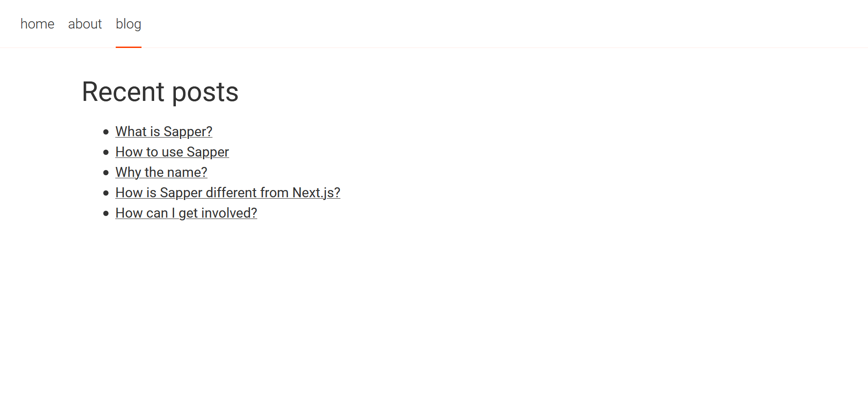Select the blog tab in navigation
The width and height of the screenshot is (868, 395).
pyautogui.click(x=128, y=24)
